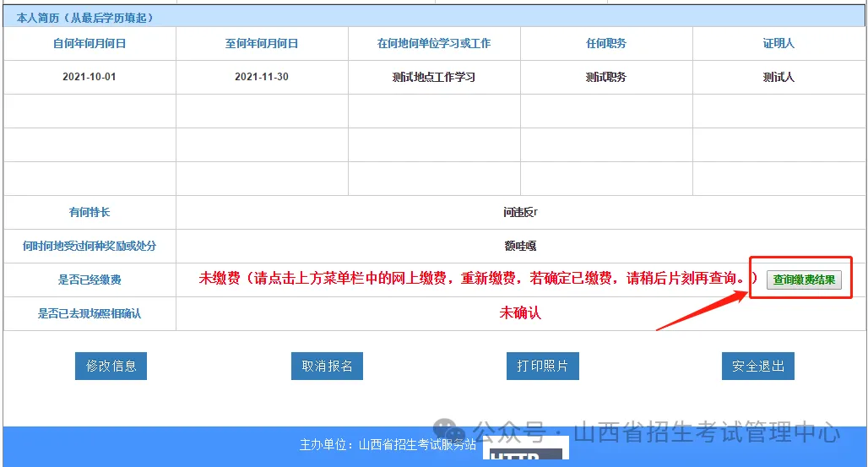This screenshot has height=467, width=868.
Task: Cancel registration via 取消报名 button
Action: pos(327,366)
